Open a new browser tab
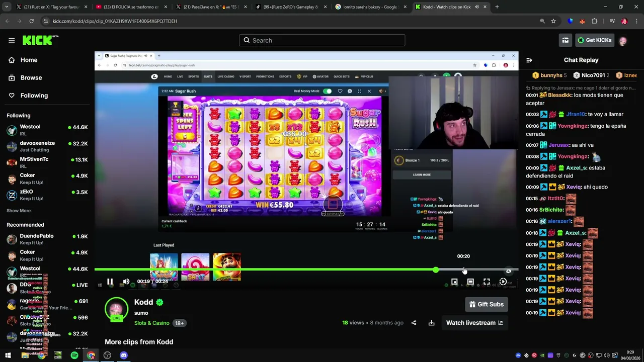The image size is (644, 362). 497,7
